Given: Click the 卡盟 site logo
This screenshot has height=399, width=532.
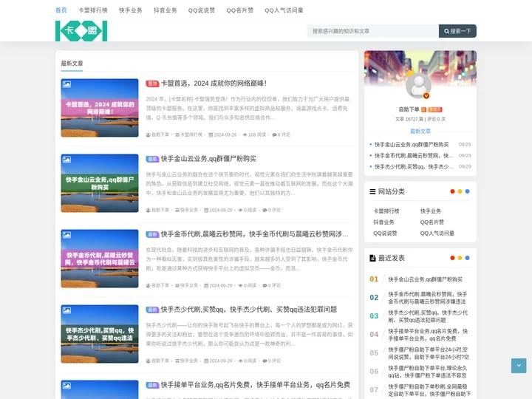Looking at the screenshot, I should 81,31.
